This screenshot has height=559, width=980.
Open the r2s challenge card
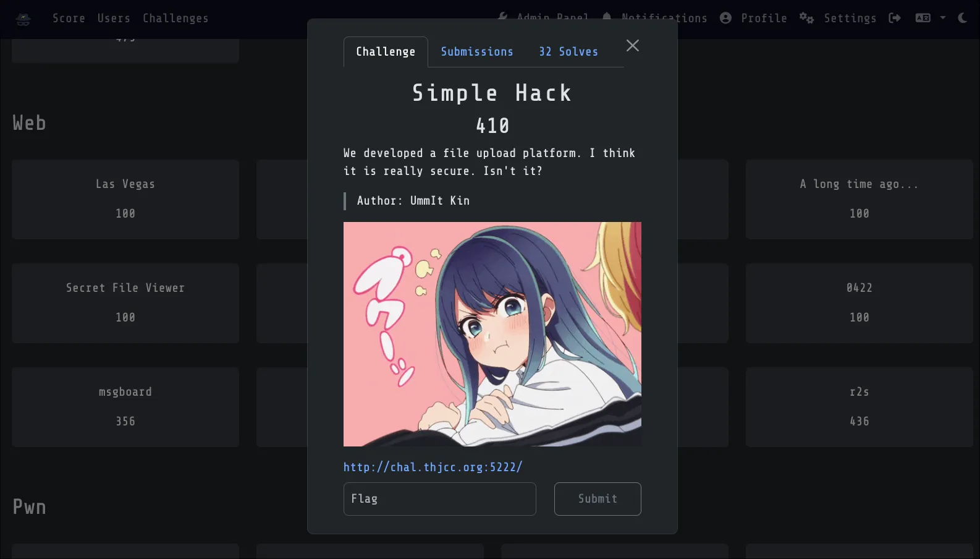(860, 407)
